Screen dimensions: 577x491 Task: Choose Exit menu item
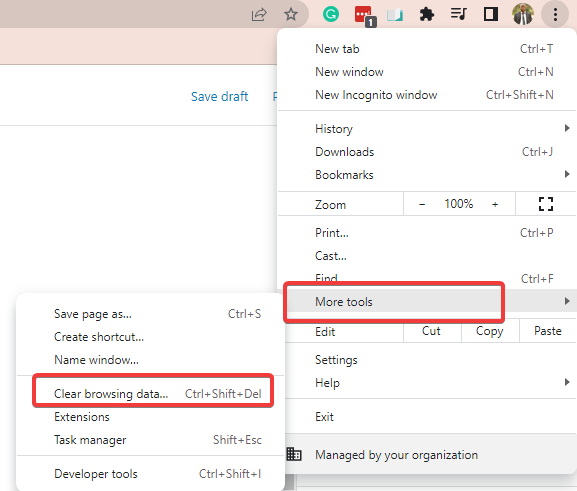click(x=427, y=417)
